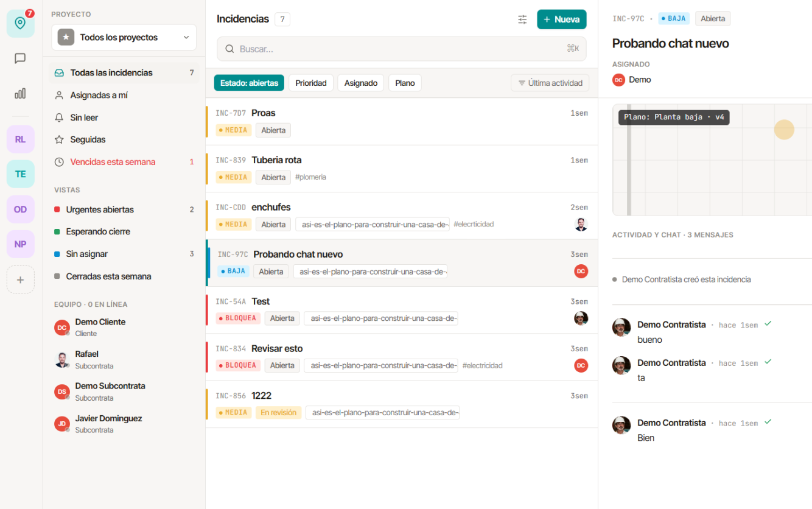Open the Asignado filter
This screenshot has width=812, height=509.
click(x=361, y=83)
